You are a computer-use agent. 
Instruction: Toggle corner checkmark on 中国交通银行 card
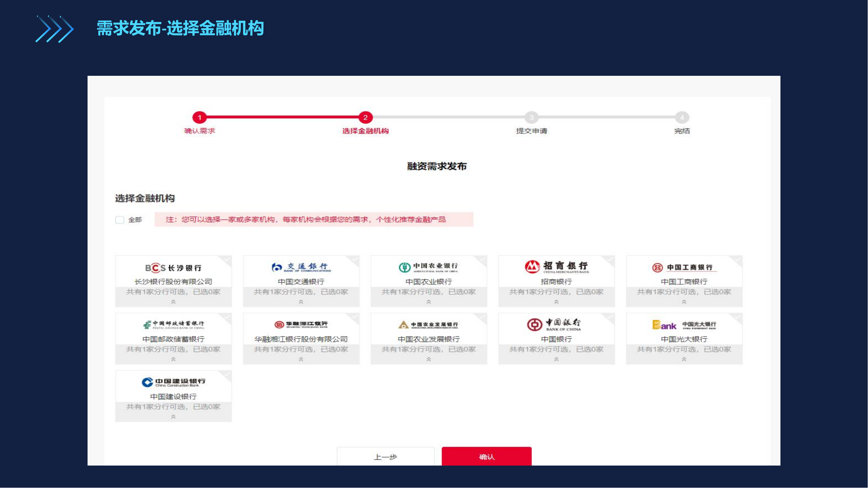354,260
